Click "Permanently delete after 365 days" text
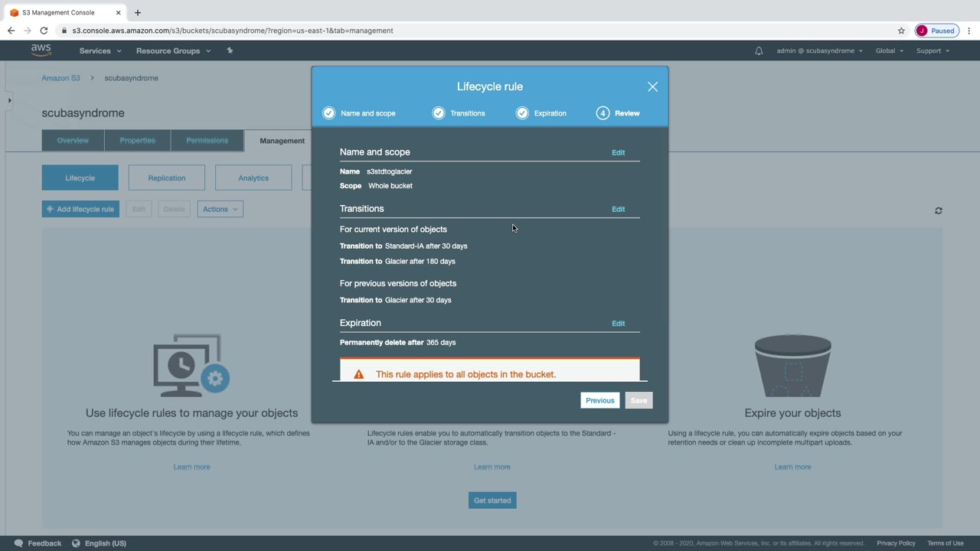This screenshot has height=551, width=980. pos(397,343)
